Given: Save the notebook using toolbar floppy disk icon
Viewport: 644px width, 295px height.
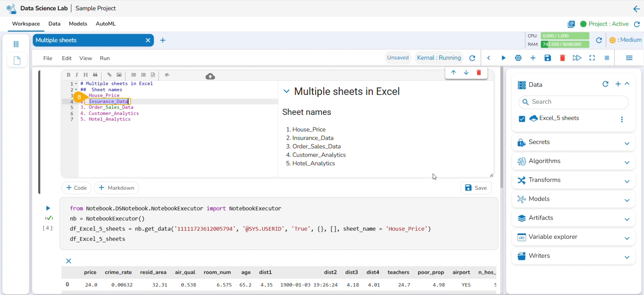Looking at the screenshot, I should (x=548, y=58).
